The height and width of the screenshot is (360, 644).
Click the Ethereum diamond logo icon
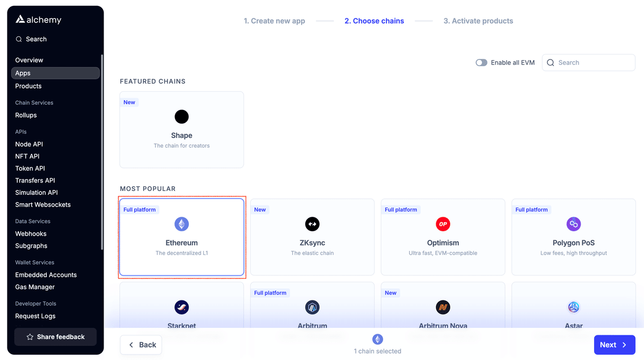pos(182,224)
